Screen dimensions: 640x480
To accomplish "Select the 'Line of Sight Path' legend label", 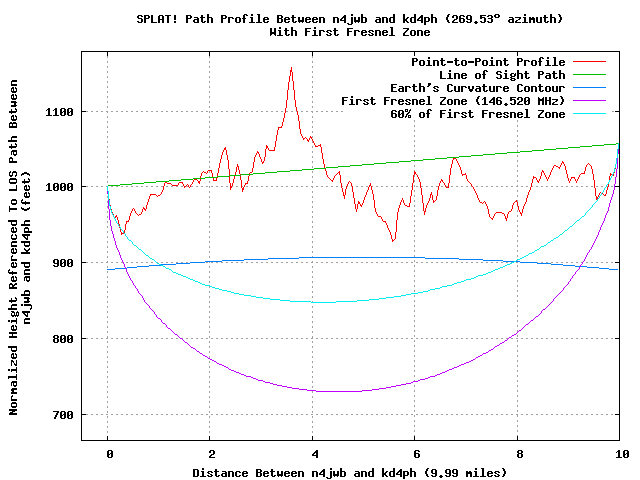I will pyautogui.click(x=502, y=75).
